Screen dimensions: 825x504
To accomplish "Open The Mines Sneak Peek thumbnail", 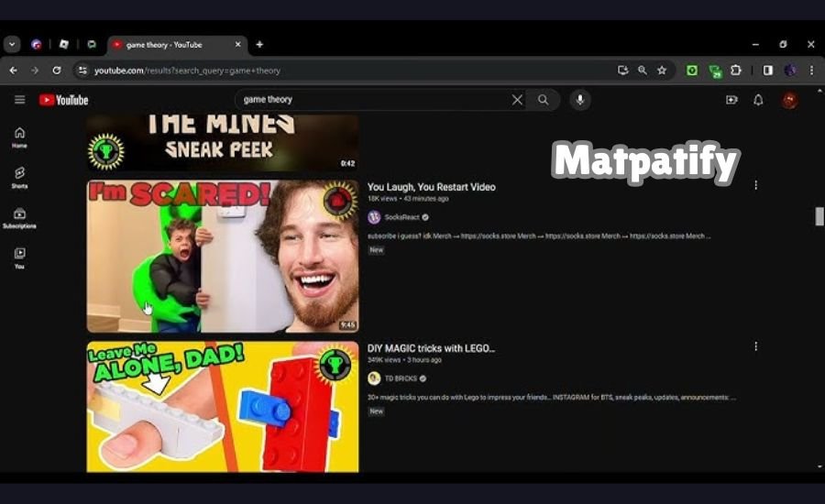I will pyautogui.click(x=223, y=143).
